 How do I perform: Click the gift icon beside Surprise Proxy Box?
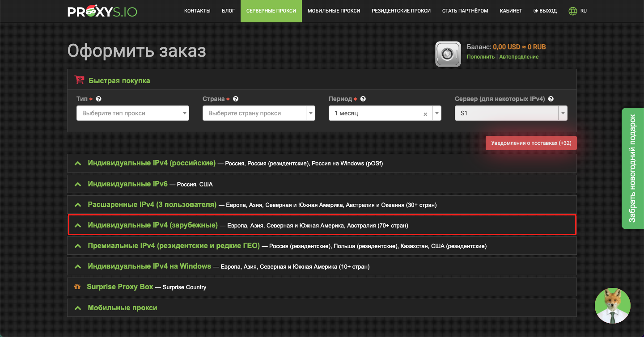(77, 287)
